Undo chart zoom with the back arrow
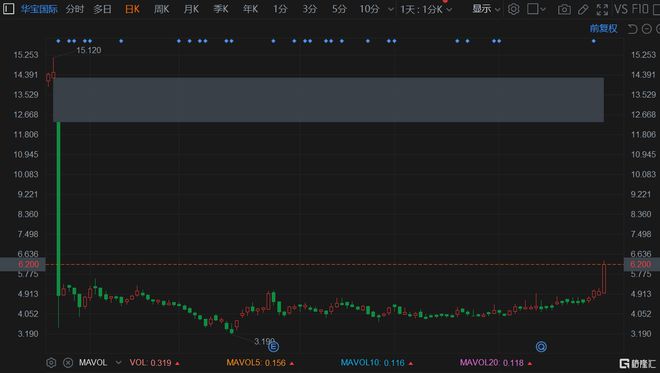This screenshot has height=373, width=660. [632, 29]
